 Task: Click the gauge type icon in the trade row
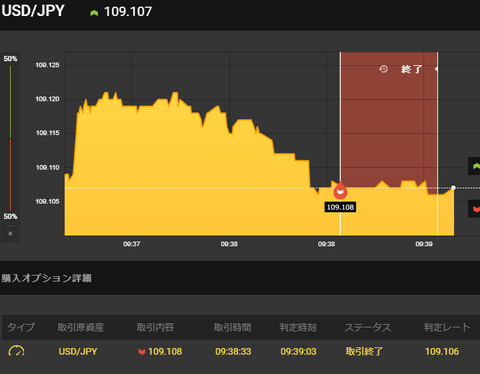pyautogui.click(x=16, y=351)
